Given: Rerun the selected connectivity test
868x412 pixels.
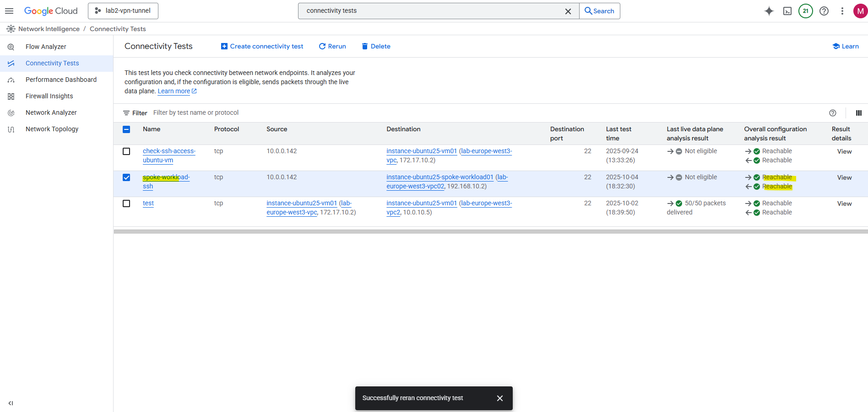Looking at the screenshot, I should [332, 46].
